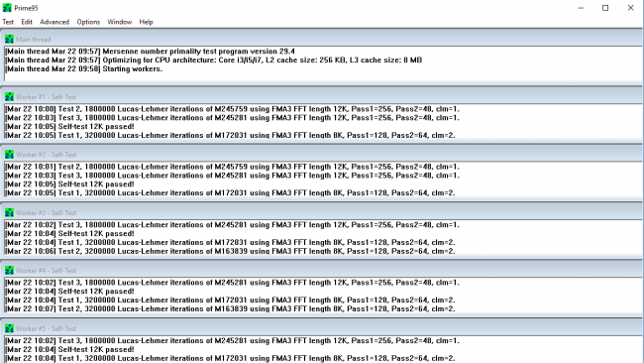
Task: Activate the Worker #1 - Self-Test title bar
Action: 322,96
